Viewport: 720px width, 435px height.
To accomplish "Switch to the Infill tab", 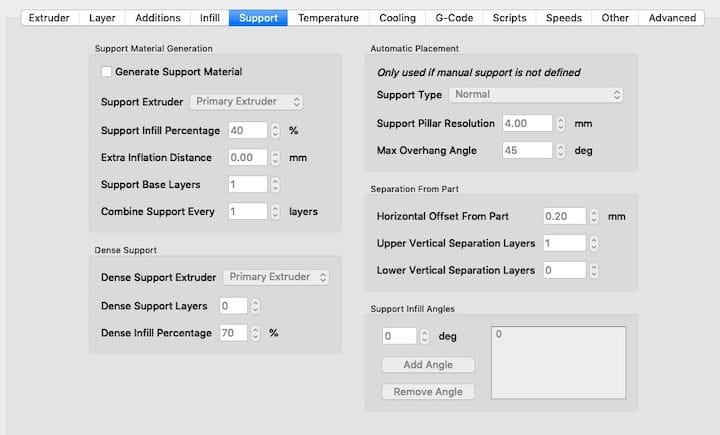I will pos(209,18).
